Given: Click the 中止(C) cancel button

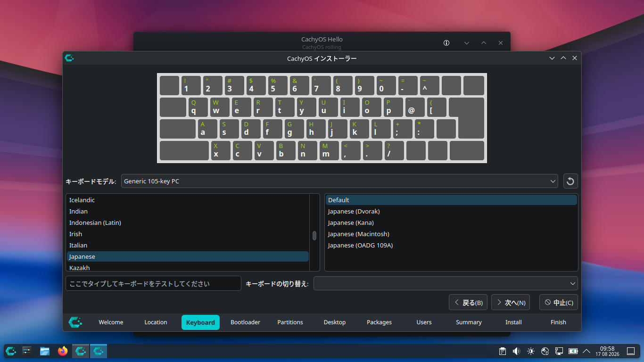Looking at the screenshot, I should tap(559, 303).
